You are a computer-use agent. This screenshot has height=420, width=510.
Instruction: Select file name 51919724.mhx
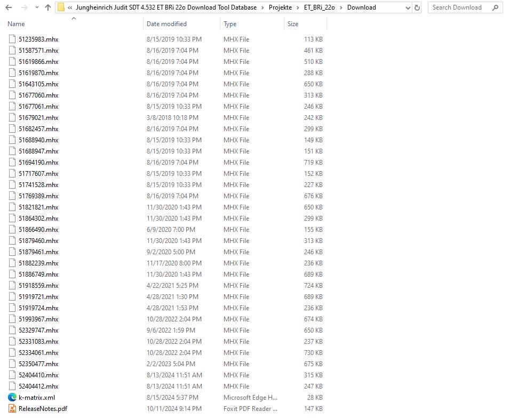[38, 308]
